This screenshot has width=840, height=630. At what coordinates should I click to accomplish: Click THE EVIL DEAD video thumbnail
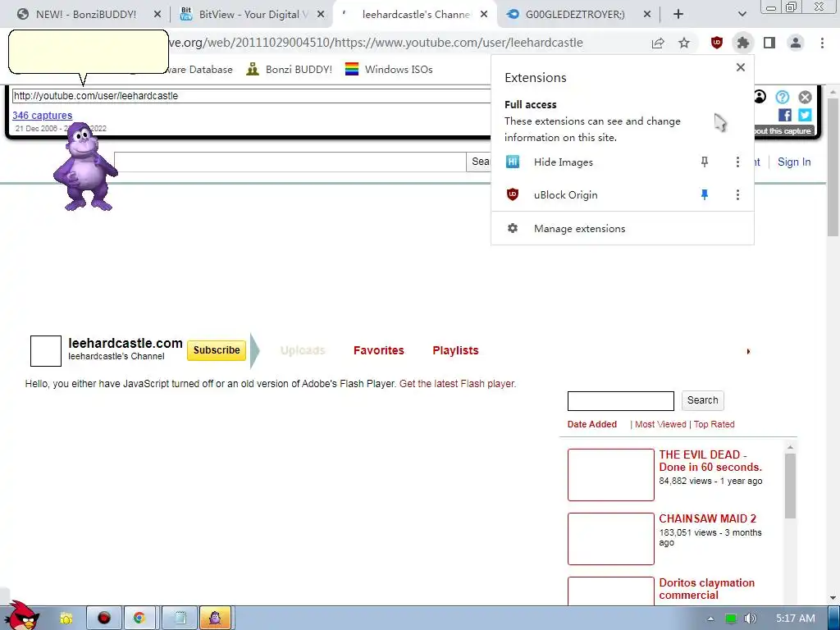pyautogui.click(x=610, y=475)
